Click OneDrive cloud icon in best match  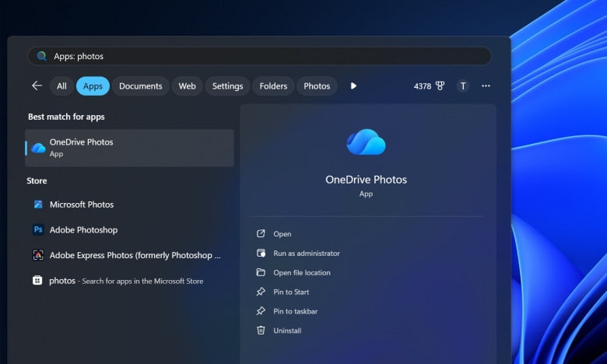point(38,148)
